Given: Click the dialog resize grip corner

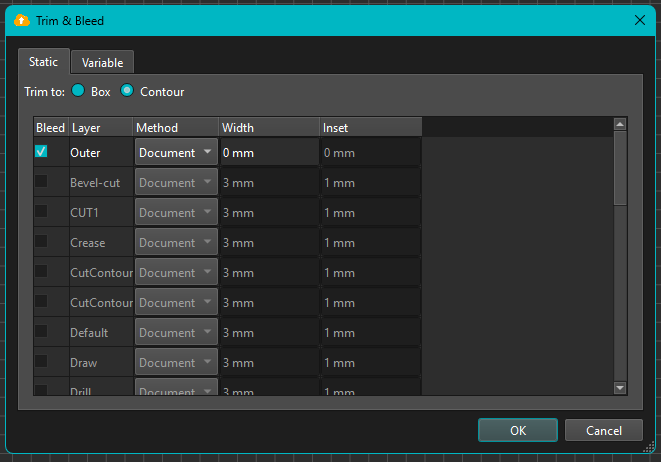Looking at the screenshot, I should 653,453.
